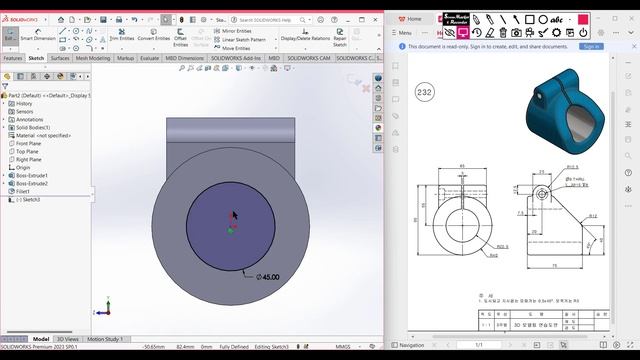Select Front Plane in feature tree
The height and width of the screenshot is (360, 640).
(x=25, y=144)
